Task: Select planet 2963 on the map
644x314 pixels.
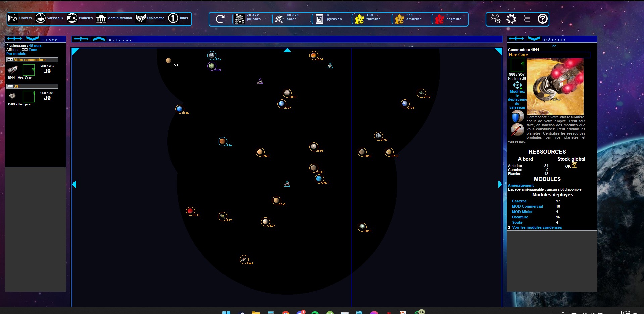Action: [x=212, y=55]
